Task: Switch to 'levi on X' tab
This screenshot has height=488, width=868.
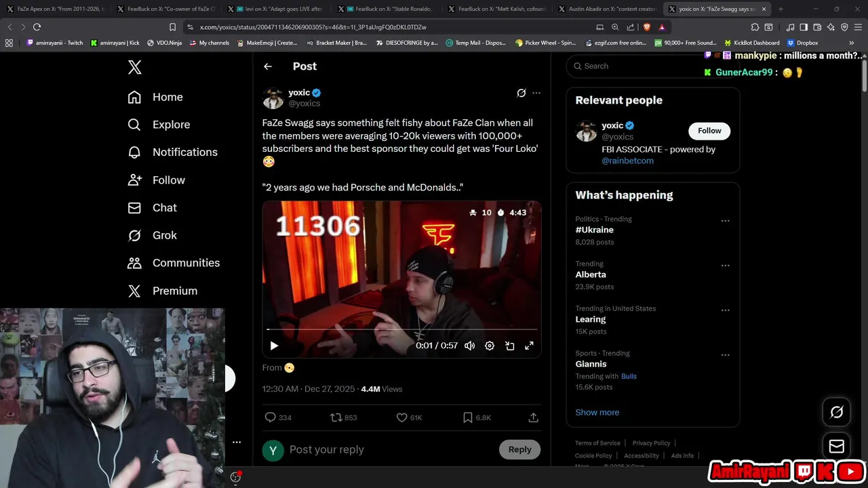Action: coord(277,9)
